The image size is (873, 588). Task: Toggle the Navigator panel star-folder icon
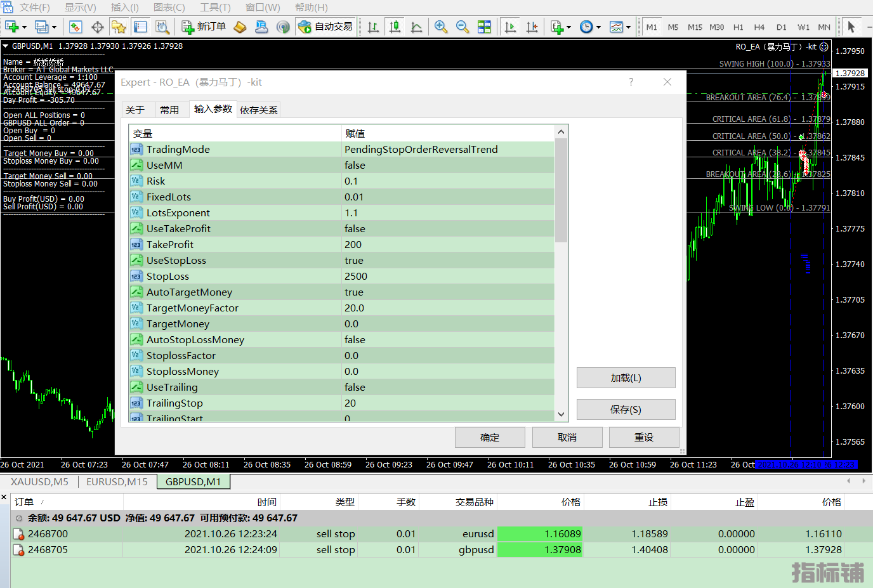[119, 27]
